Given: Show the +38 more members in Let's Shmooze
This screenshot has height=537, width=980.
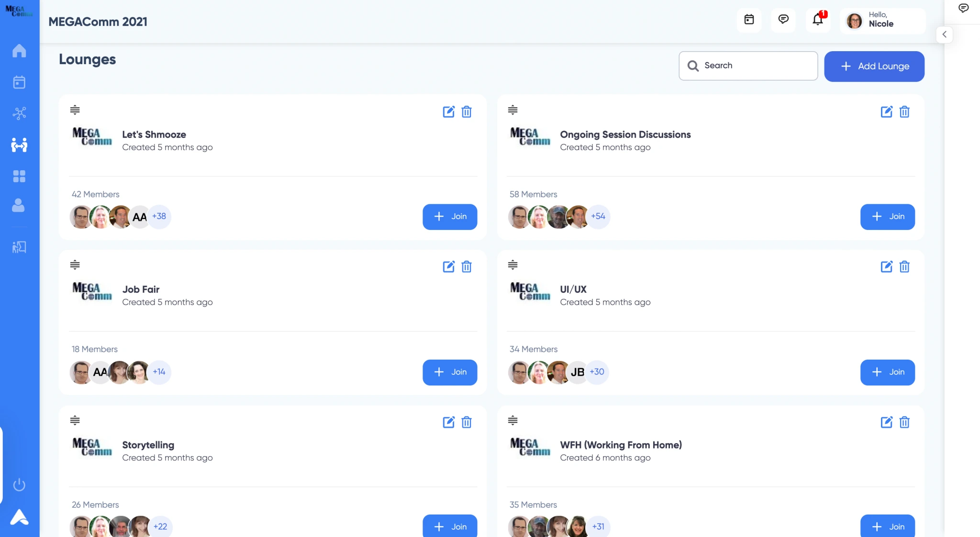Looking at the screenshot, I should click(159, 216).
